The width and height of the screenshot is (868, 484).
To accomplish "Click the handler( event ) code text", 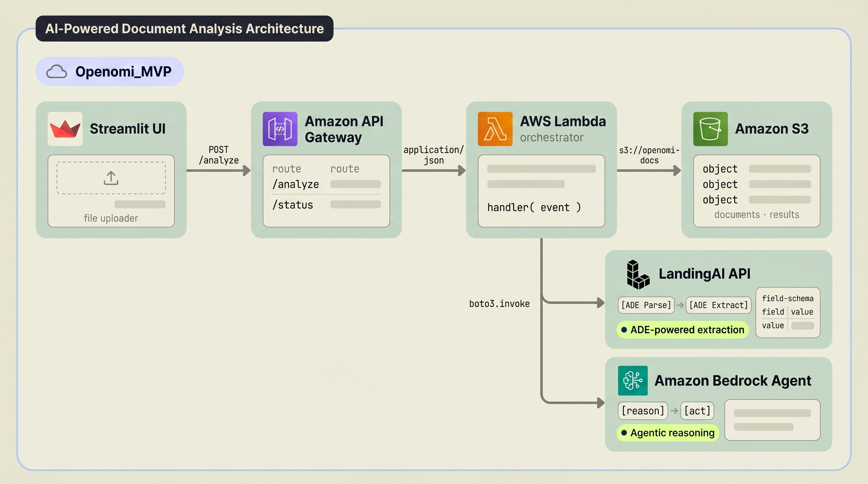I will click(534, 207).
